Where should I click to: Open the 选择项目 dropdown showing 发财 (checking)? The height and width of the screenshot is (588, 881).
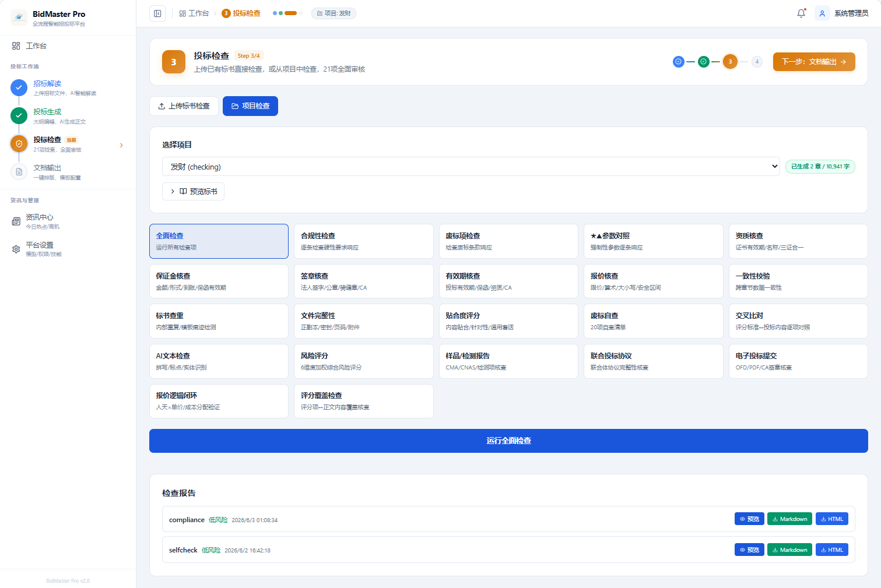coord(471,167)
